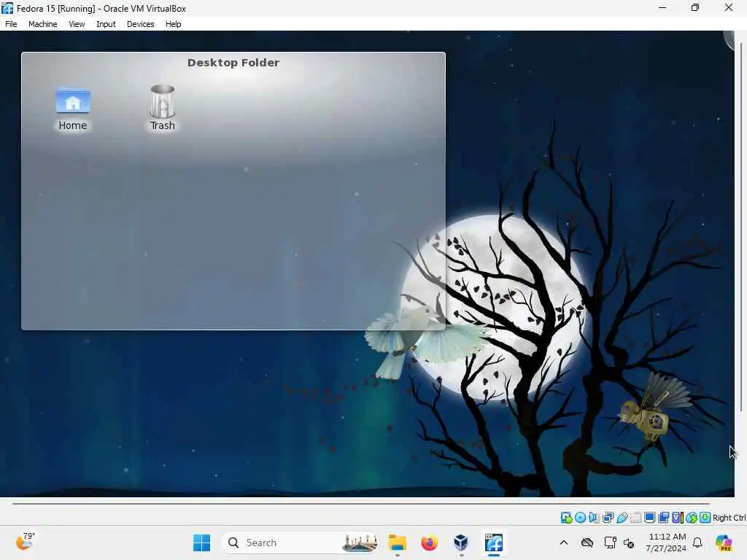The width and height of the screenshot is (747, 560).
Task: Select the Trash icon in Desktop Folder
Action: [163, 109]
